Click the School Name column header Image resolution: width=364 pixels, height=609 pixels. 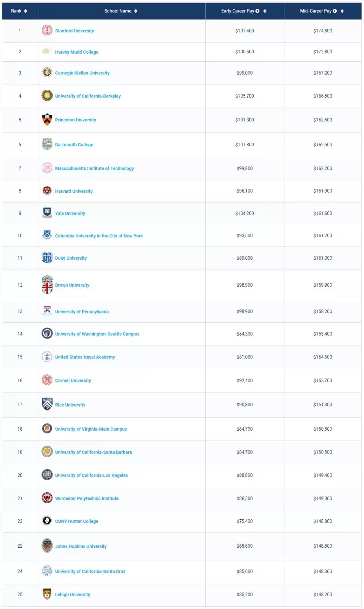[x=118, y=11]
